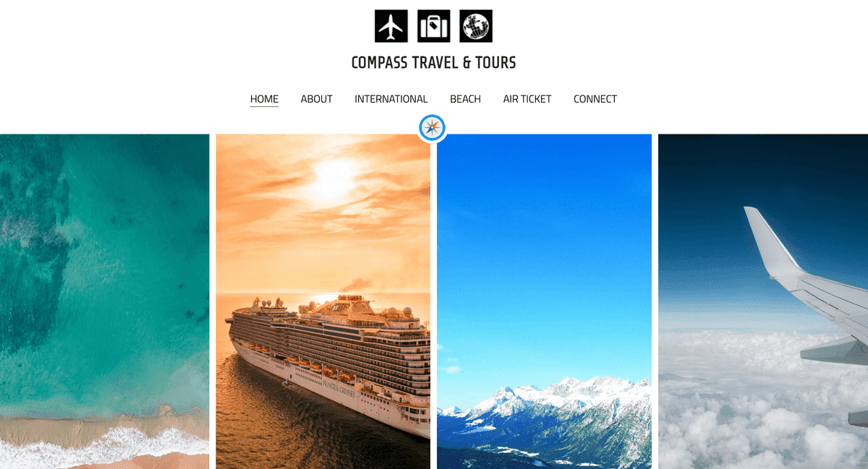Navigate to the CONNECT page
Screen dimensions: 868x469
[x=595, y=99]
